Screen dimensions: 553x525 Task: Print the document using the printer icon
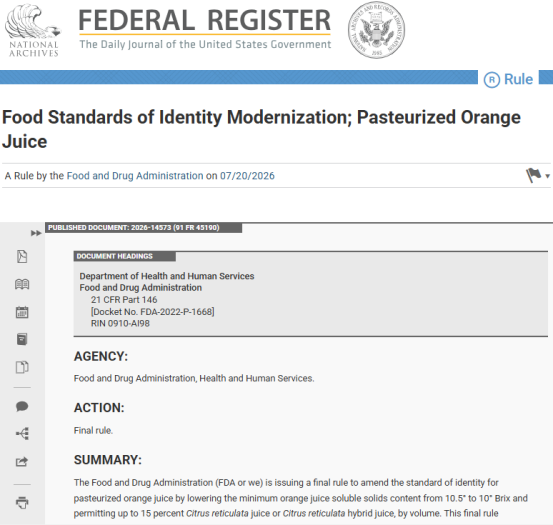(22, 502)
